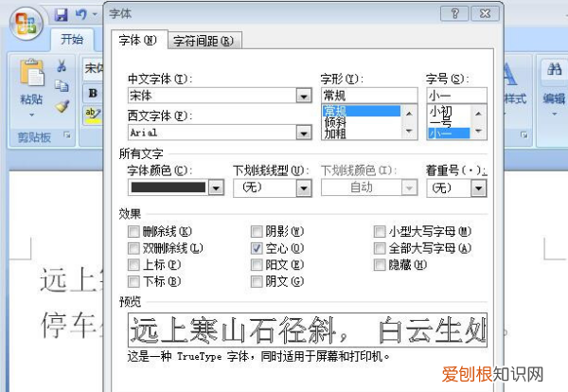Open the 开始 ribbon tab

point(72,39)
